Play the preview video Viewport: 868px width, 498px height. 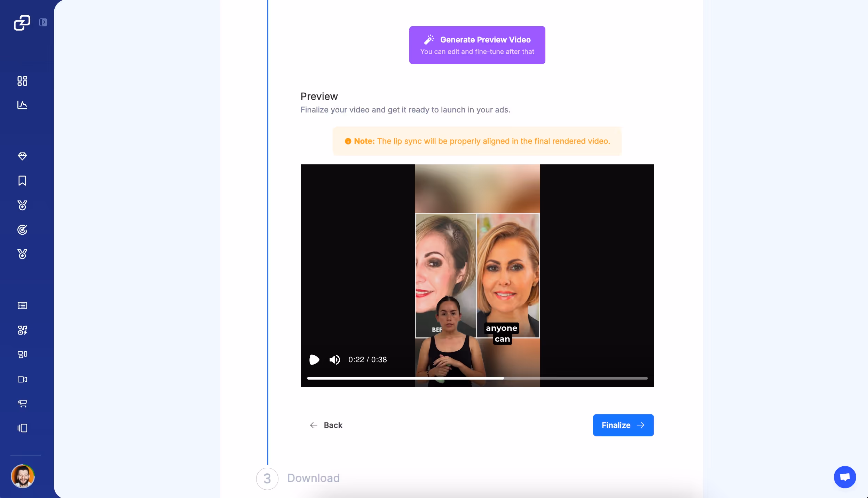[x=314, y=359]
